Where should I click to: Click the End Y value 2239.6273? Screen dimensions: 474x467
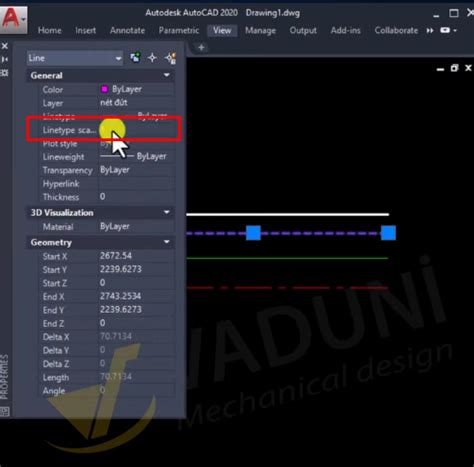tap(121, 309)
